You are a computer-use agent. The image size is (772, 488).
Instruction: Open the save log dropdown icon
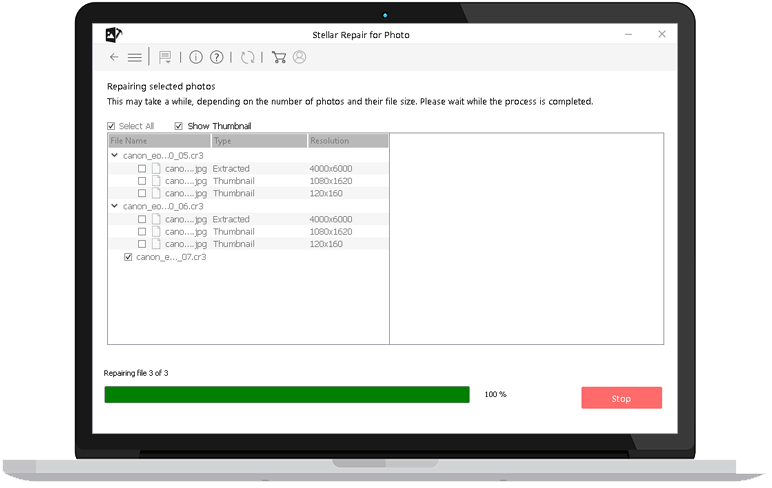click(165, 58)
